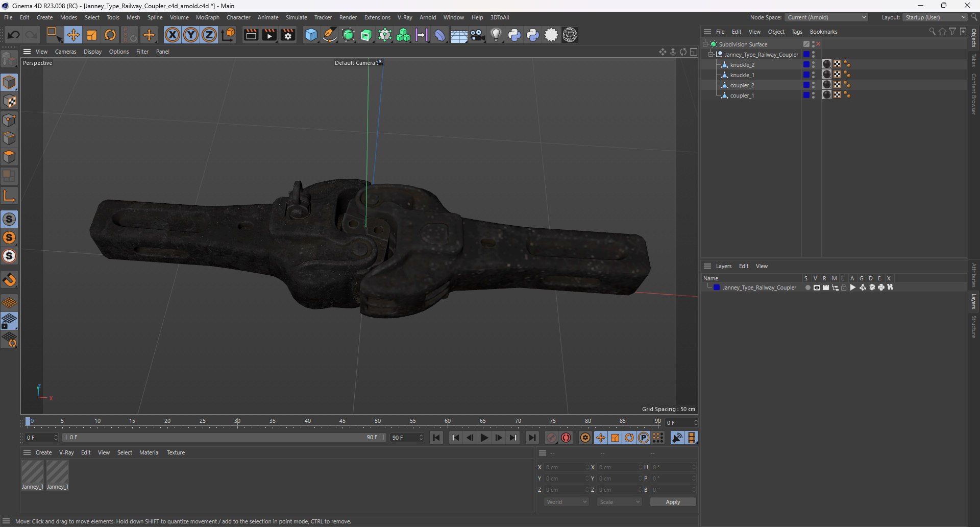This screenshot has height=527, width=980.
Task: Add a Light object
Action: pos(496,35)
